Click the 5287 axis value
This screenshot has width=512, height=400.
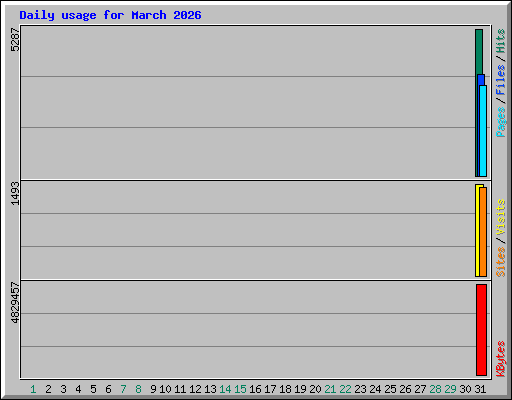15,40
